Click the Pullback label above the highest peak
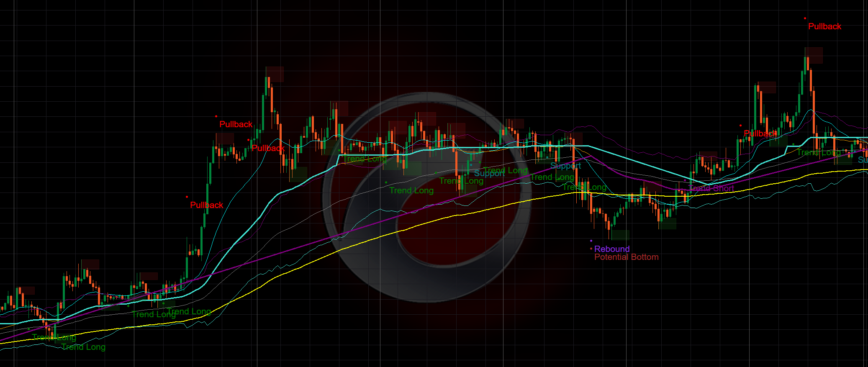This screenshot has height=367, width=868. coord(824,26)
